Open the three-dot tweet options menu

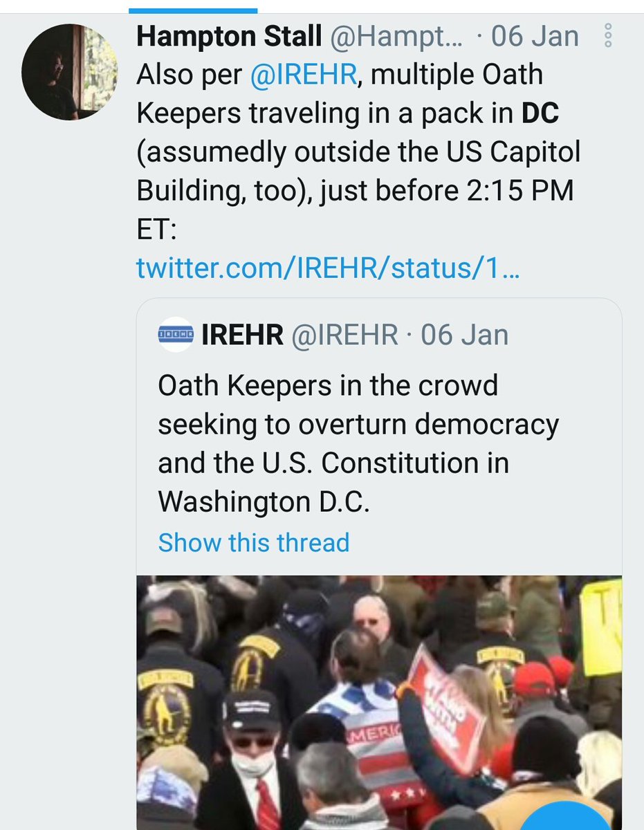pyautogui.click(x=608, y=35)
